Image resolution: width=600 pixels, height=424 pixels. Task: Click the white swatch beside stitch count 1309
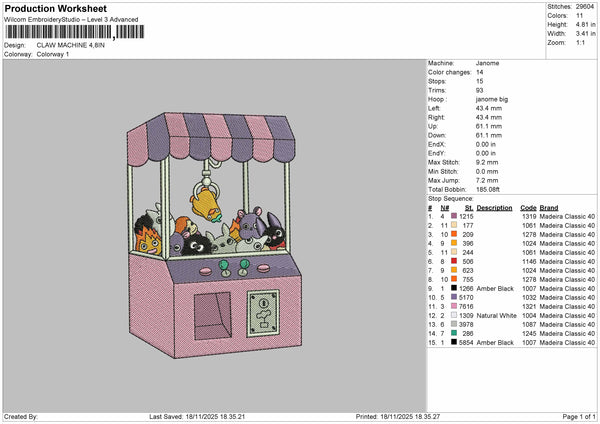point(454,315)
